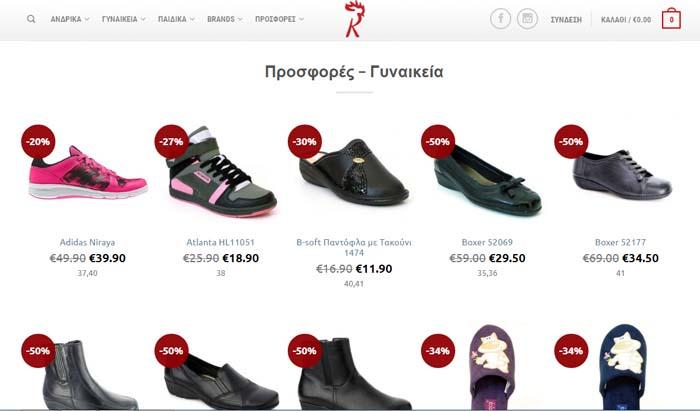Expand the ΓΥΝΑΙΚΕΙΑ dropdown menu

point(124,19)
